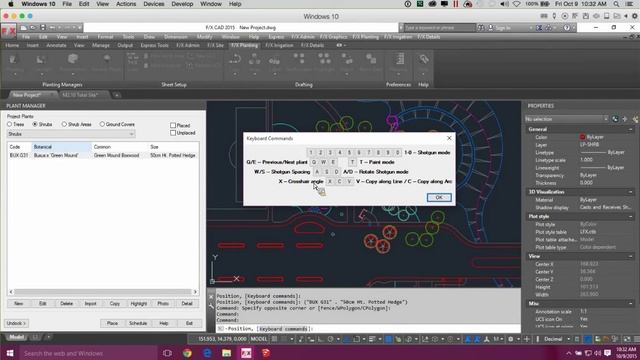640x360 pixels.
Task: Check the Unplaced checkbox
Action: (173, 133)
